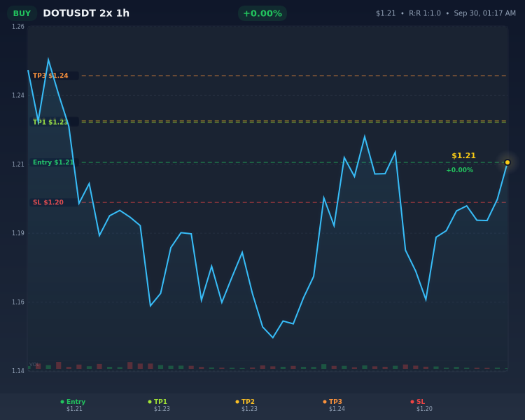Screen dimensions: 525x420
Task: Click the yellow TP2 dot in the legend
Action: point(237,402)
